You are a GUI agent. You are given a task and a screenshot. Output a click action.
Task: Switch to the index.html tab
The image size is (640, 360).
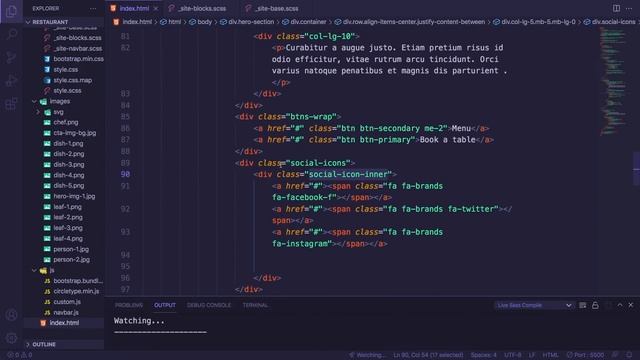coord(134,9)
